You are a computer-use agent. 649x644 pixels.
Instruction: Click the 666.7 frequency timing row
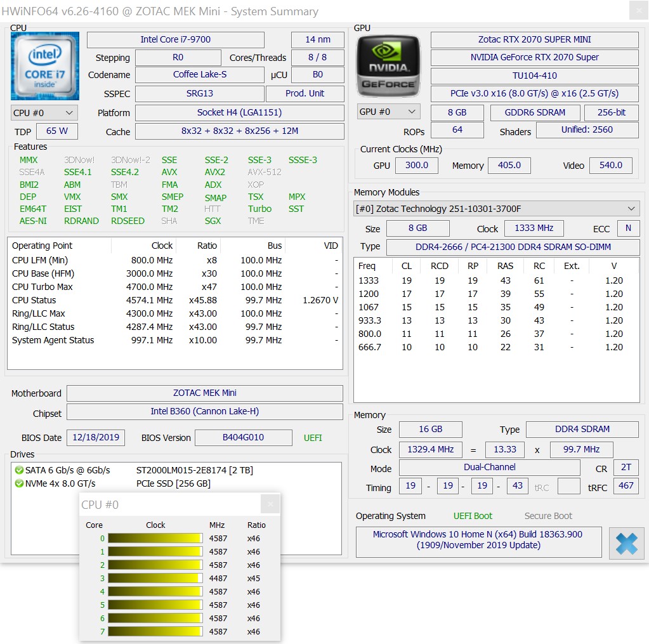[x=496, y=347]
